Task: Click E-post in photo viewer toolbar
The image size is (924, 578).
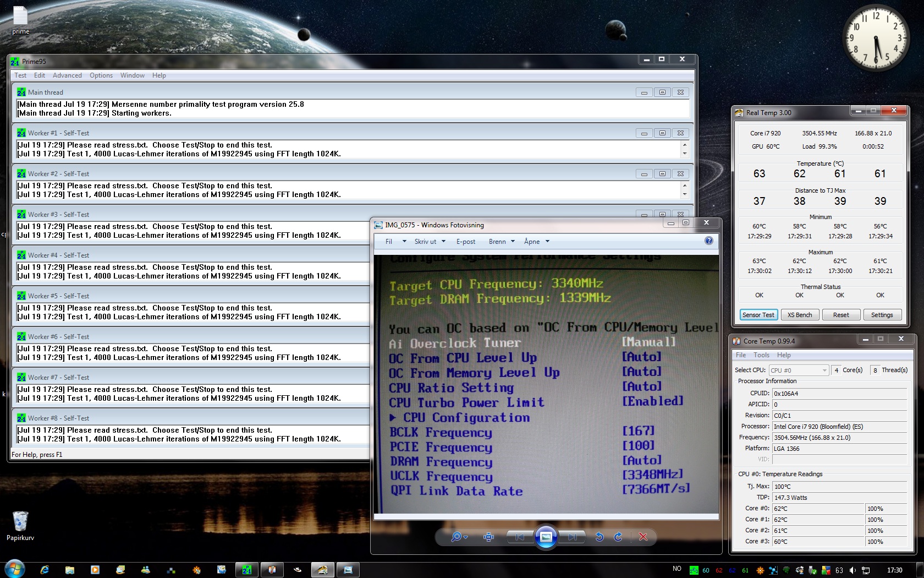Action: pos(466,242)
